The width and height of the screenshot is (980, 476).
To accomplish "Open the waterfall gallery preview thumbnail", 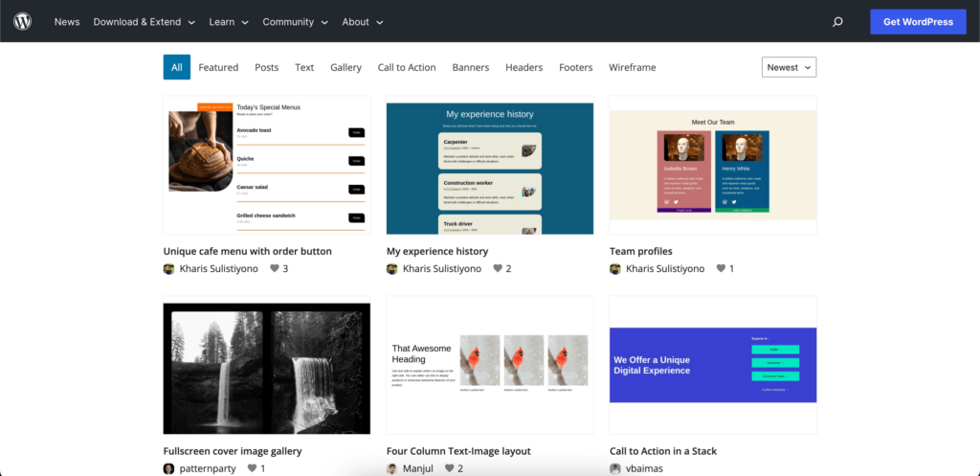I will (267, 365).
